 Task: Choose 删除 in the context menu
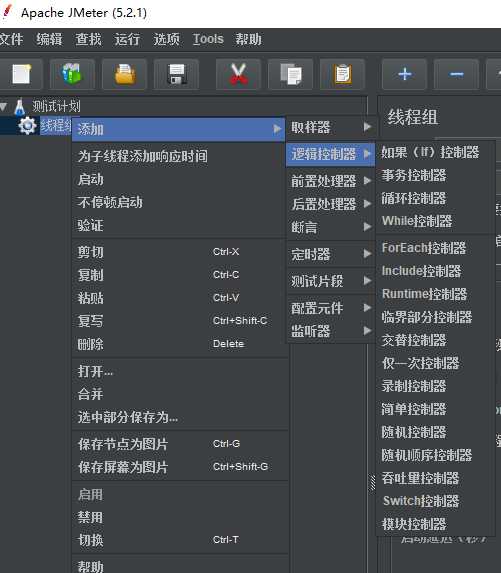click(178, 344)
